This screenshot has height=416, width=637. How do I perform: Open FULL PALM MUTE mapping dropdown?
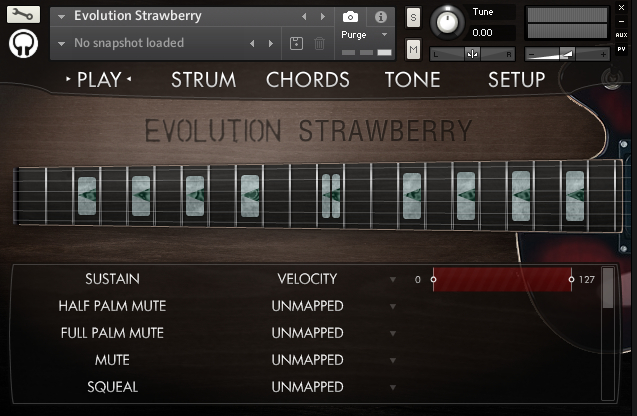tap(392, 334)
